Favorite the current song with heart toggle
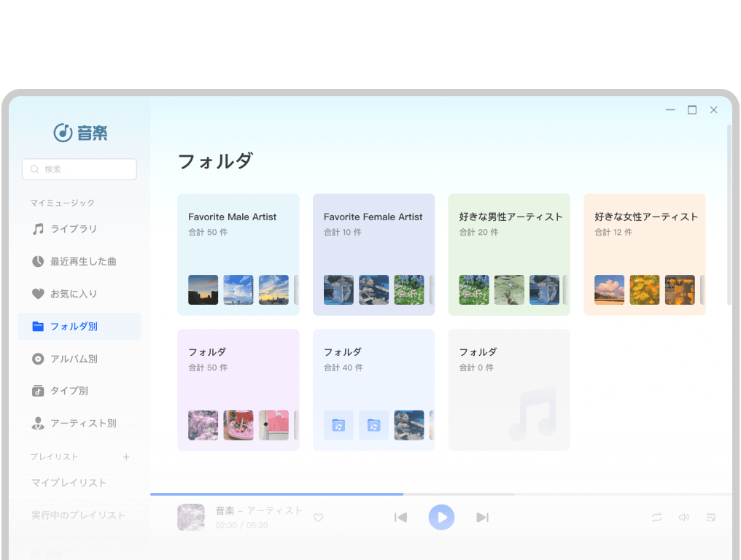The width and height of the screenshot is (741, 560). point(318,517)
